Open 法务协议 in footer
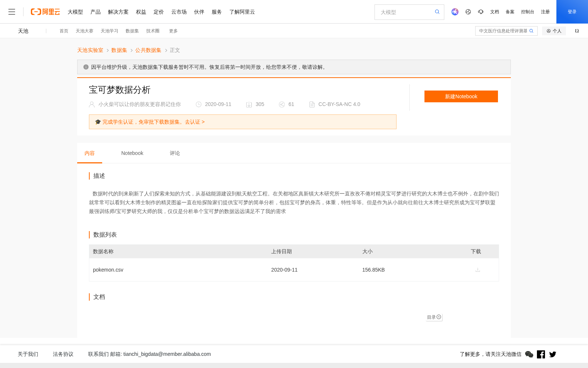Image resolution: width=588 pixels, height=368 pixels. click(63, 354)
